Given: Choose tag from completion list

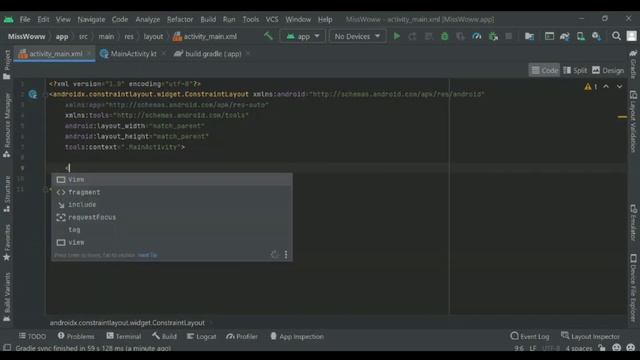Looking at the screenshot, I should click(171, 230).
